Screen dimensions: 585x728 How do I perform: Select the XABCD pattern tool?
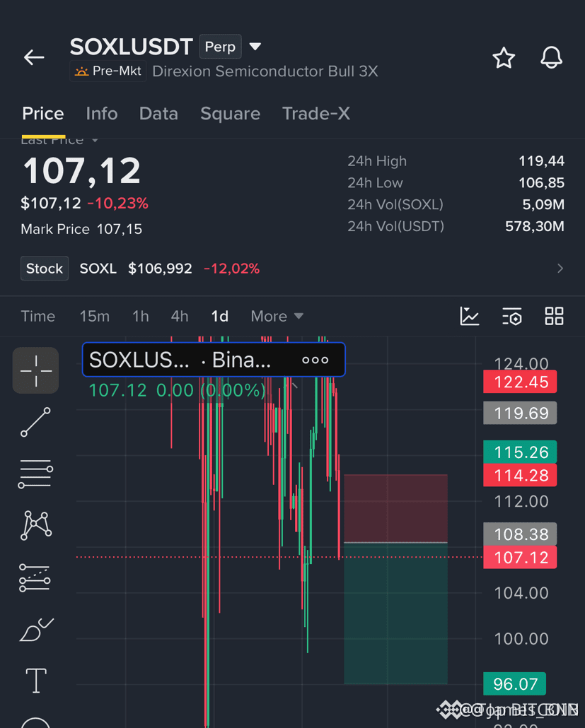pos(36,525)
